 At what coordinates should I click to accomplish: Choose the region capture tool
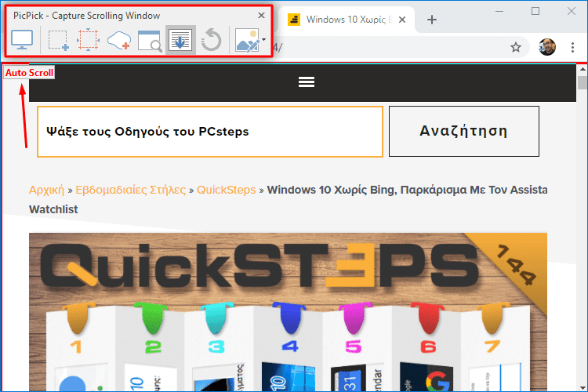59,40
